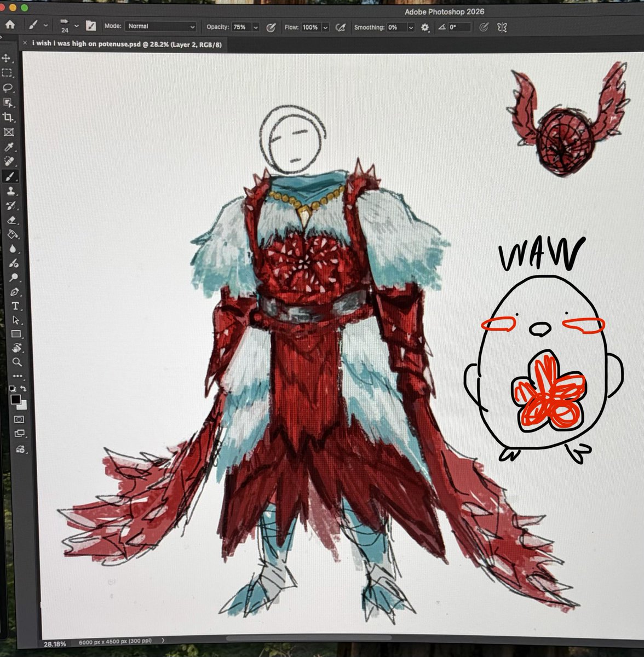The height and width of the screenshot is (657, 644).
Task: Toggle the Brush Settings panel button
Action: (x=91, y=26)
